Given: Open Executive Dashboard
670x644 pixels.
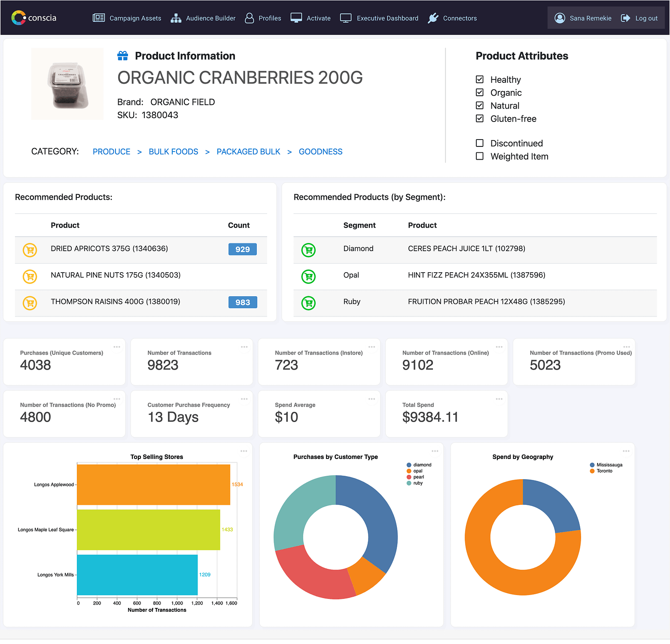Looking at the screenshot, I should 387,18.
